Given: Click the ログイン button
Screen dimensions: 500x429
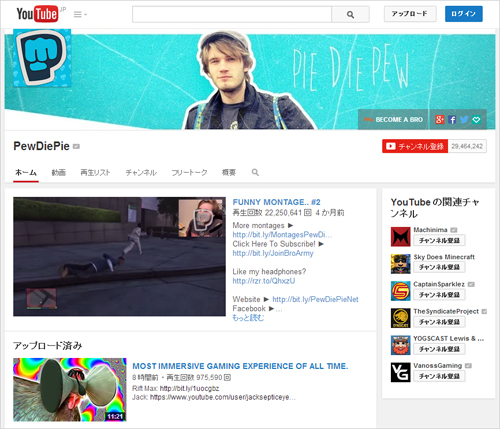Looking at the screenshot, I should click(464, 14).
